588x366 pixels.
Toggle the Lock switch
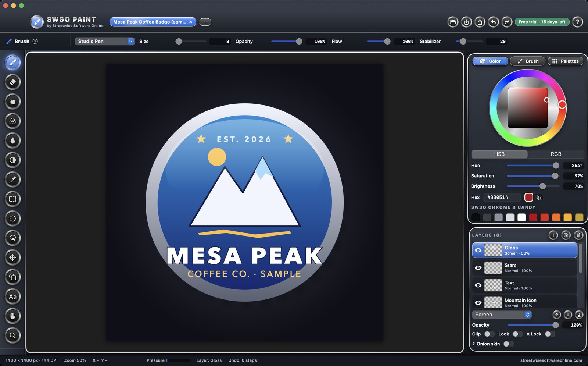click(x=517, y=334)
